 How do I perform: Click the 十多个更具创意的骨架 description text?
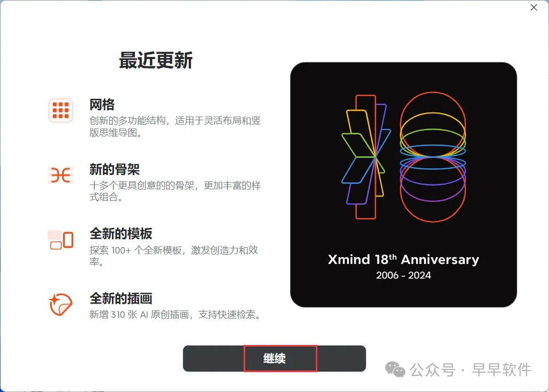[175, 191]
